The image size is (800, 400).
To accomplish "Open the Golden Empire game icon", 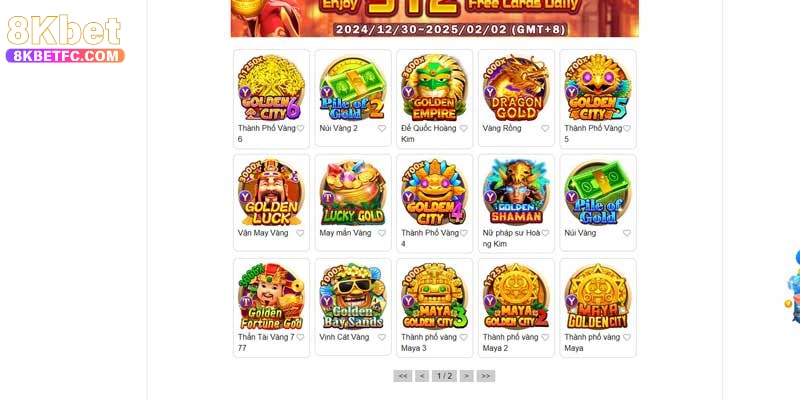I will coord(434,87).
